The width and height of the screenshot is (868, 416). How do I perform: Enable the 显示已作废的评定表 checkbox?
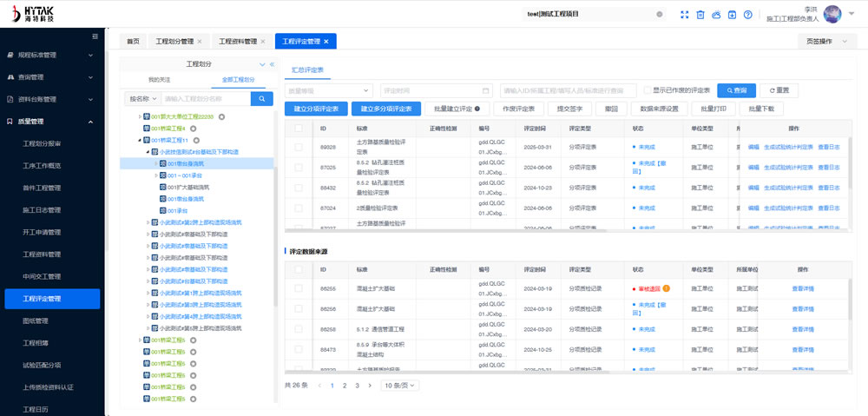[648, 90]
